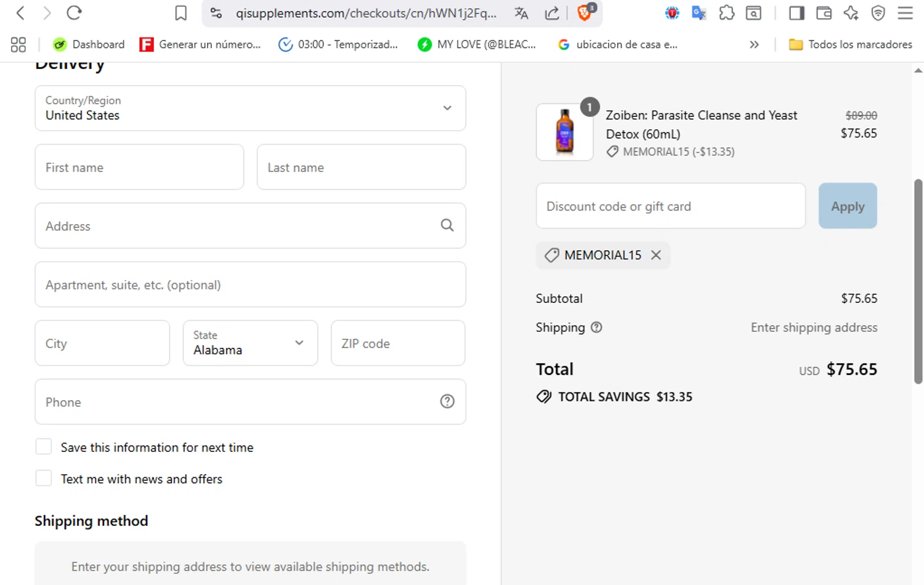Image resolution: width=924 pixels, height=585 pixels.
Task: Open Todos los marcadores folder
Action: tap(851, 44)
